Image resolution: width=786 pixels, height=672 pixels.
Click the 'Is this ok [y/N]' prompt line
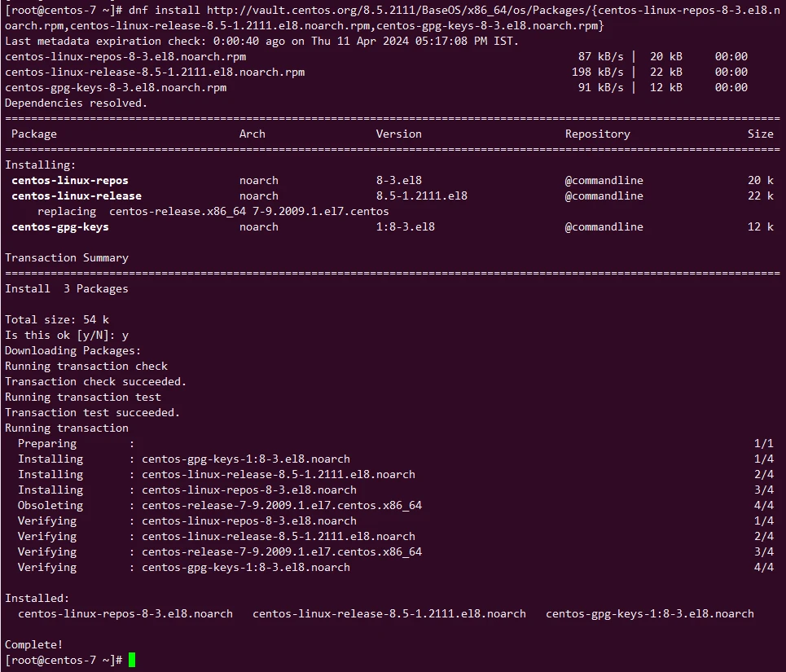click(x=67, y=335)
